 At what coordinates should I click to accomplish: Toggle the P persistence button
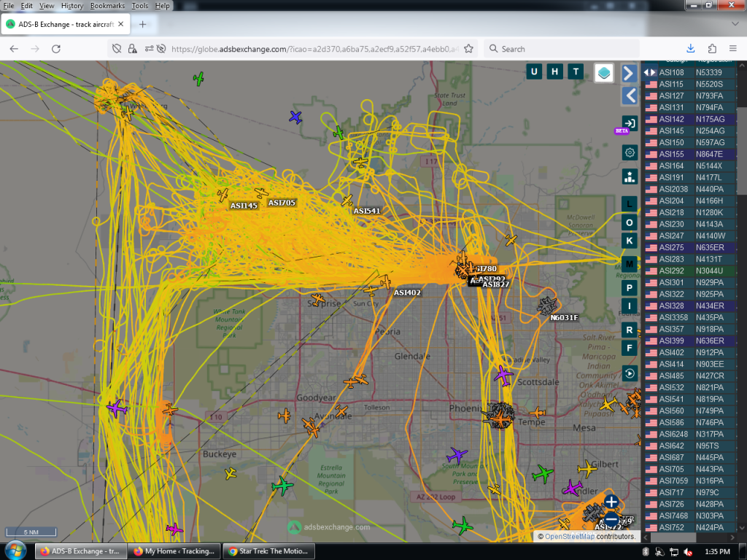(x=630, y=287)
